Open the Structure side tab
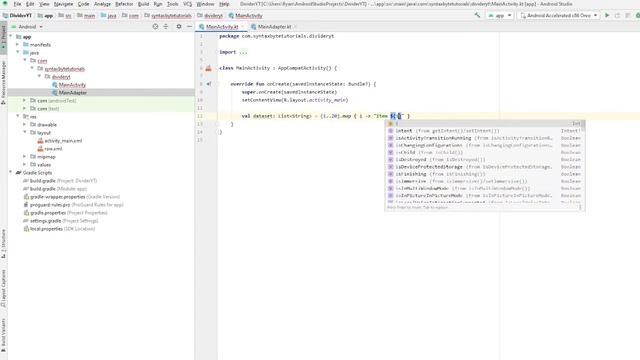This screenshot has width=640, height=360. tap(3, 244)
